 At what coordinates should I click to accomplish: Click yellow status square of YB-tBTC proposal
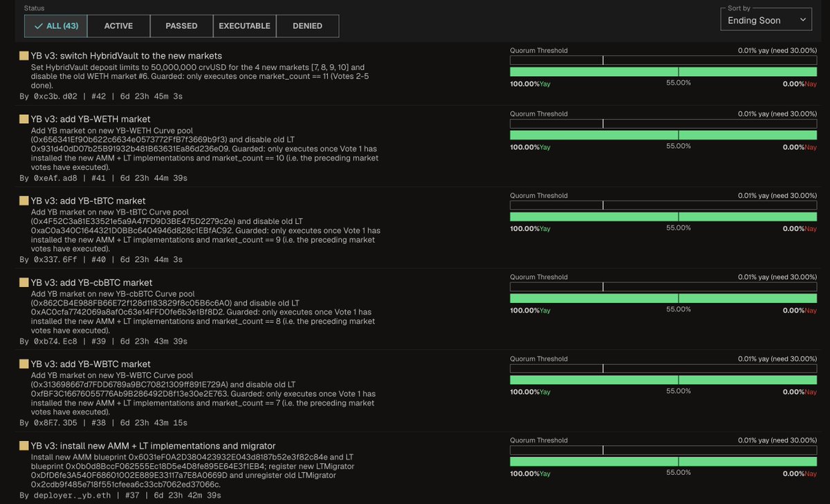(24, 200)
